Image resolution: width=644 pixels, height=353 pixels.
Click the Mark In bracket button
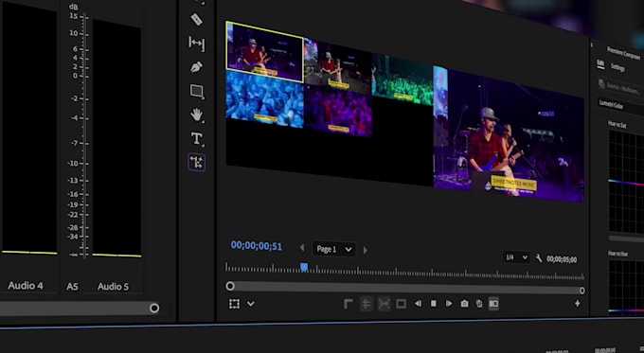coord(348,304)
